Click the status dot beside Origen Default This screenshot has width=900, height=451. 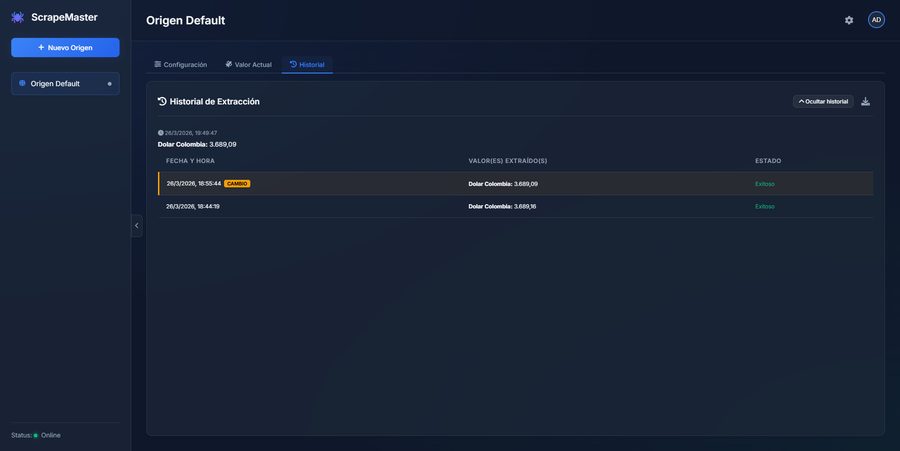(110, 84)
